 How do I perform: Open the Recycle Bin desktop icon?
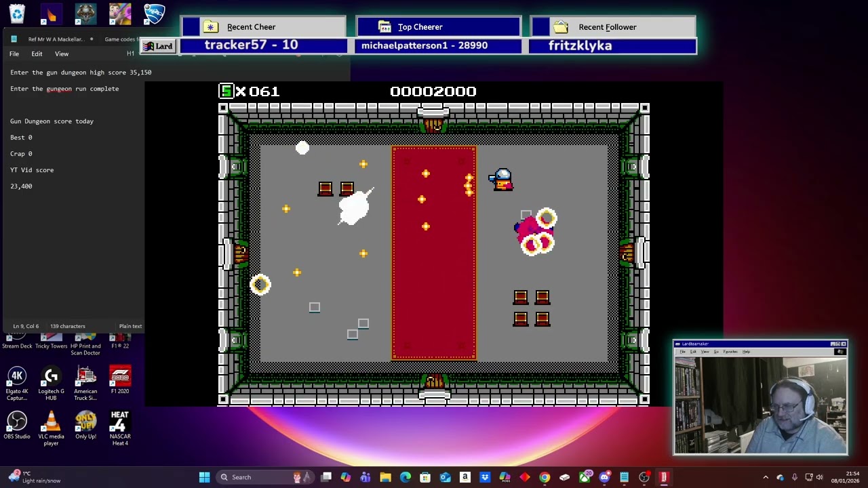click(17, 14)
